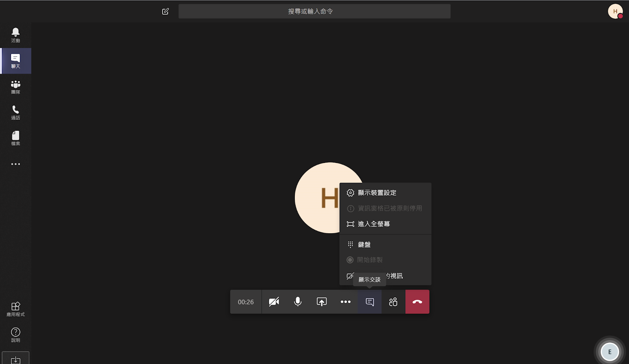Screen dimensions: 629x364
Task: Hang up the call
Action: coord(417,302)
